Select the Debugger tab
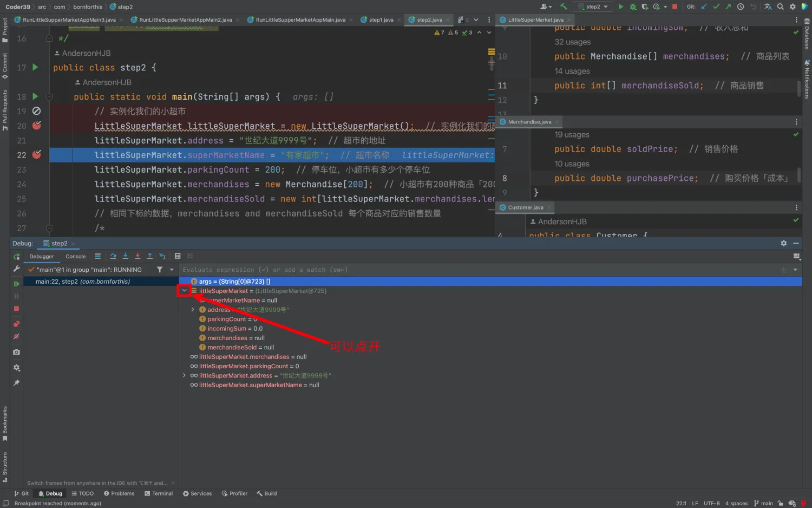The image size is (812, 508). (x=42, y=256)
